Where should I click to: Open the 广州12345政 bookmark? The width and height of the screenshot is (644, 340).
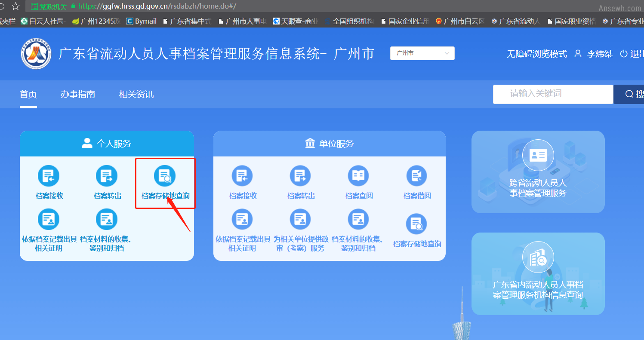[x=96, y=21]
